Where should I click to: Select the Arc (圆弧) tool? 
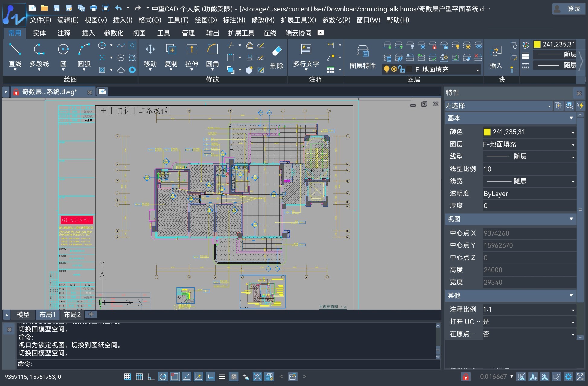coord(84,56)
